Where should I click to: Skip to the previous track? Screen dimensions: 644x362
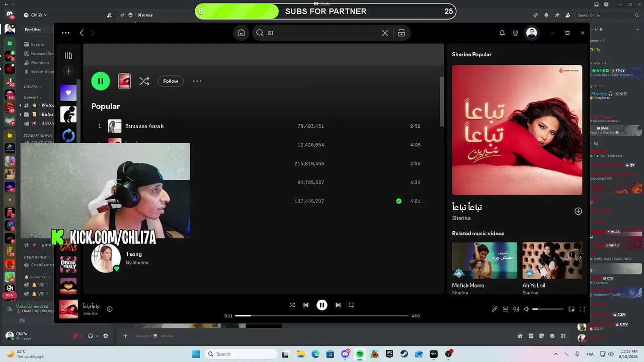[306, 305]
